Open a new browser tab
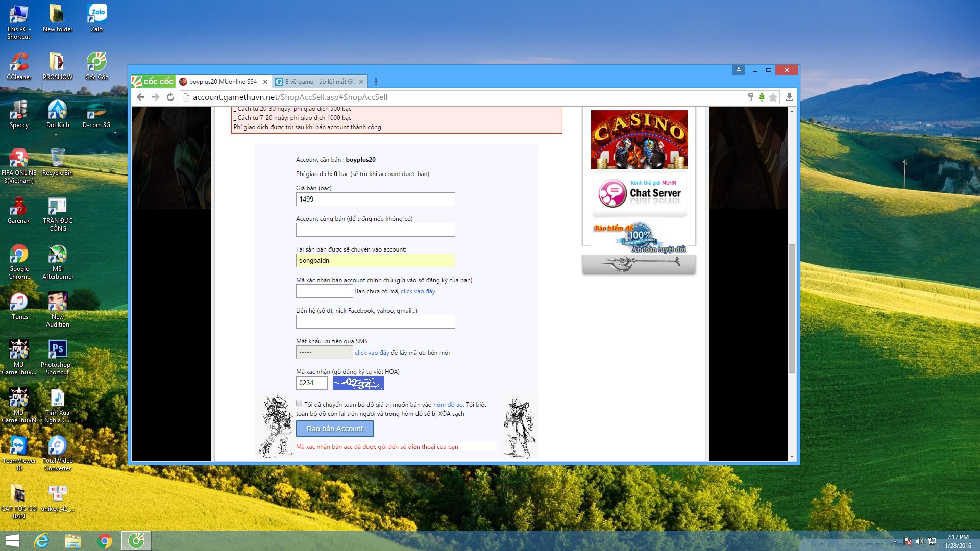The height and width of the screenshot is (551, 980). [376, 81]
